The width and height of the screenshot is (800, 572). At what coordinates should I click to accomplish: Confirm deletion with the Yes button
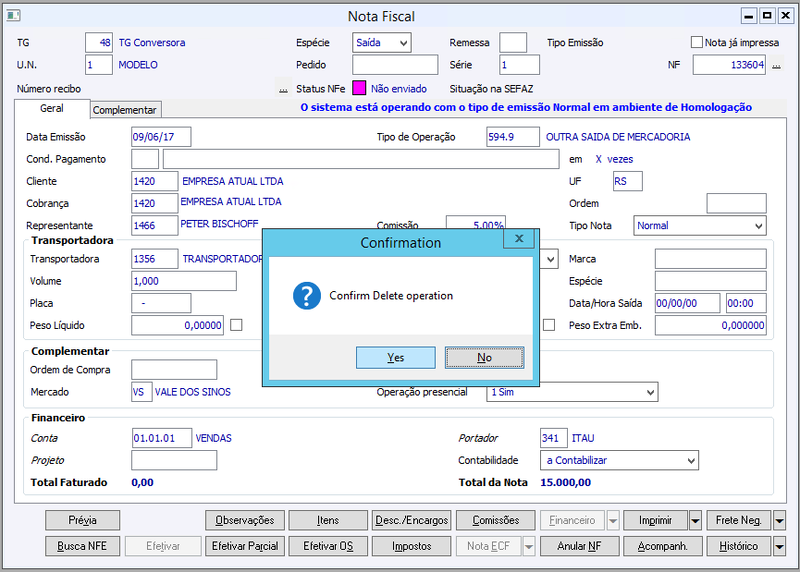click(x=395, y=358)
